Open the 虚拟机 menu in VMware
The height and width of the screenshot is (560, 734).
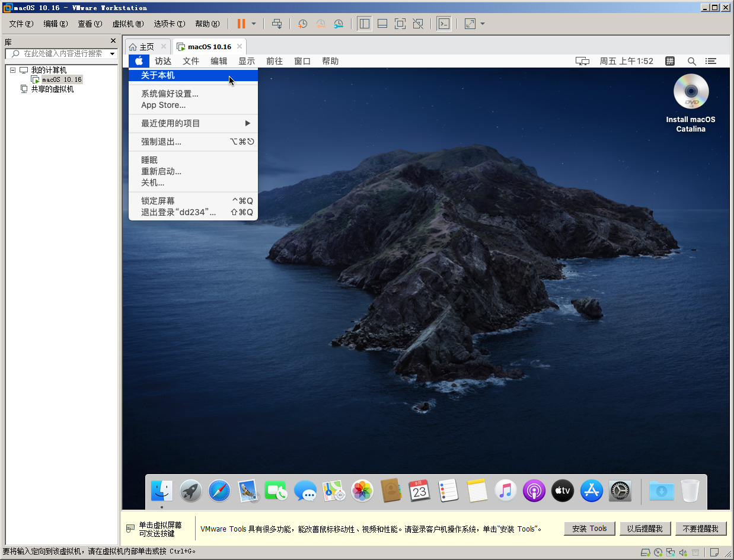[128, 24]
